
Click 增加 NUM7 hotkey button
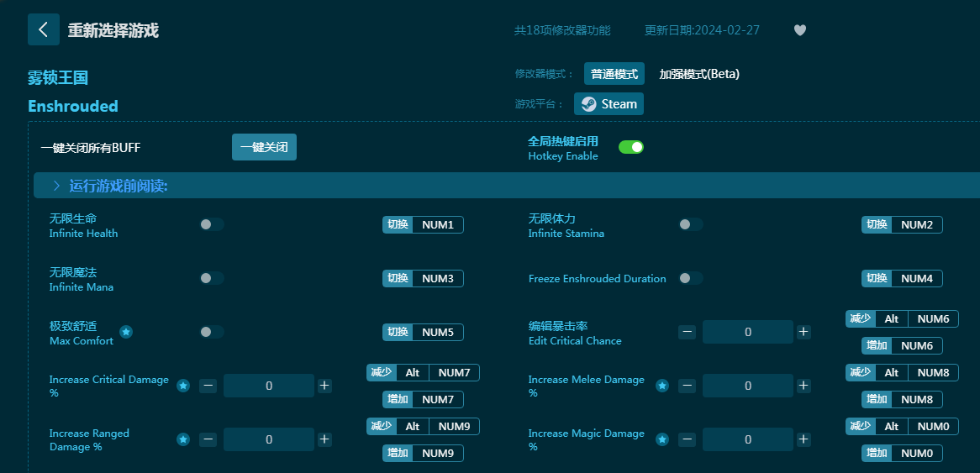pos(423,399)
